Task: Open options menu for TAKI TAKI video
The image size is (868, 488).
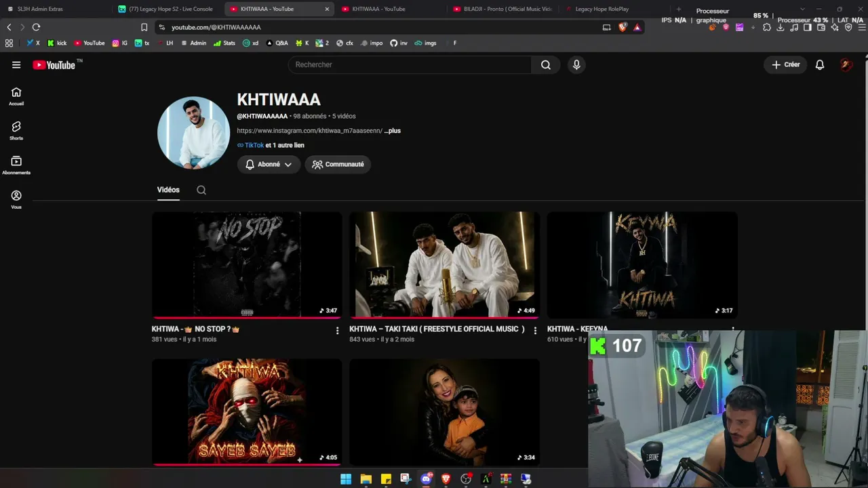Action: [x=535, y=331]
